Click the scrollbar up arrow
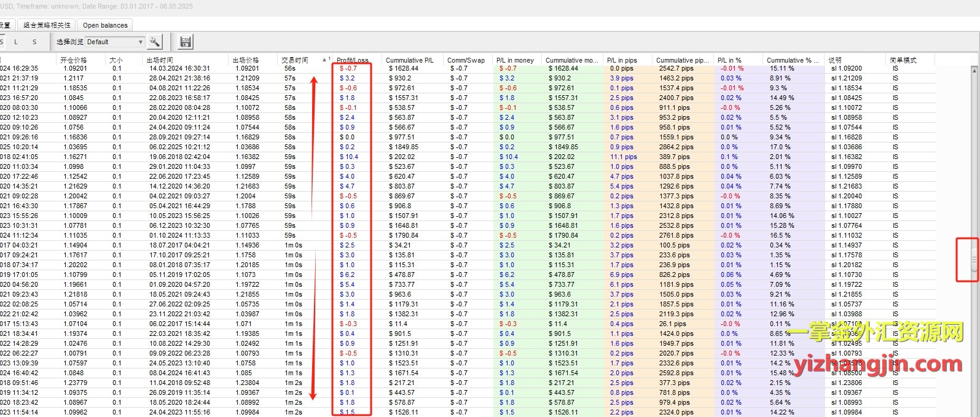 point(974,71)
